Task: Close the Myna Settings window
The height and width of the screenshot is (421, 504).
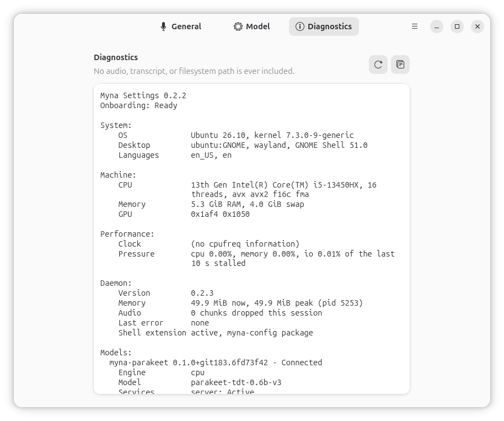Action: (x=478, y=26)
